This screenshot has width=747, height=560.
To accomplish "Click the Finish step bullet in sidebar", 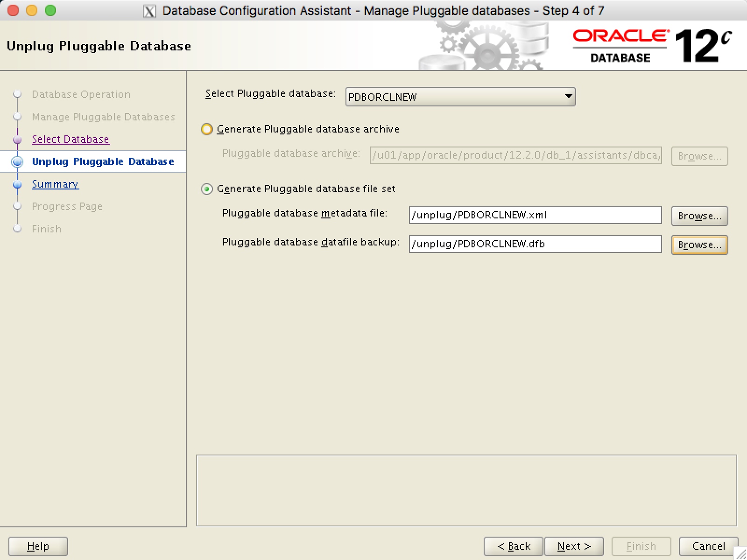I will (18, 229).
